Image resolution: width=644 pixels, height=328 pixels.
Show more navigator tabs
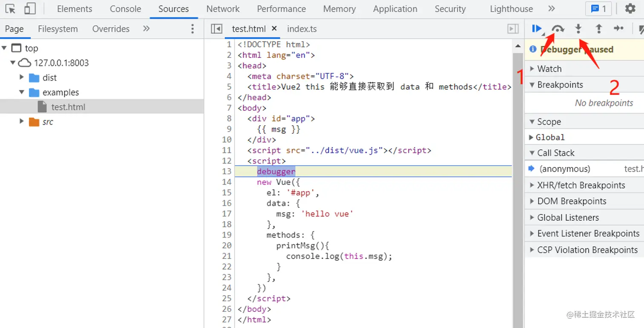[x=146, y=29]
